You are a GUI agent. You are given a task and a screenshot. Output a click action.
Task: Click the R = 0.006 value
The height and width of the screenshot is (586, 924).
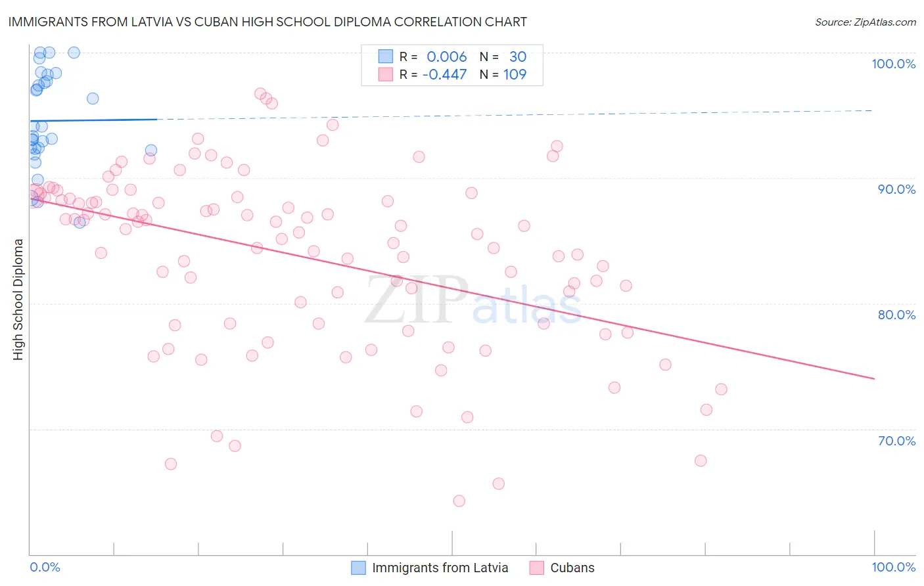pos(433,56)
